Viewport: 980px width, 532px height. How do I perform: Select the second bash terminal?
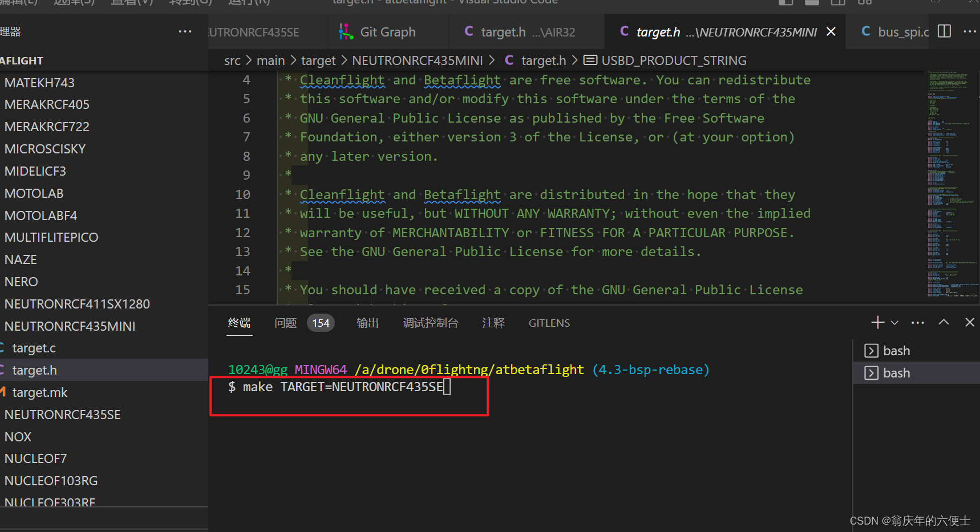point(916,373)
